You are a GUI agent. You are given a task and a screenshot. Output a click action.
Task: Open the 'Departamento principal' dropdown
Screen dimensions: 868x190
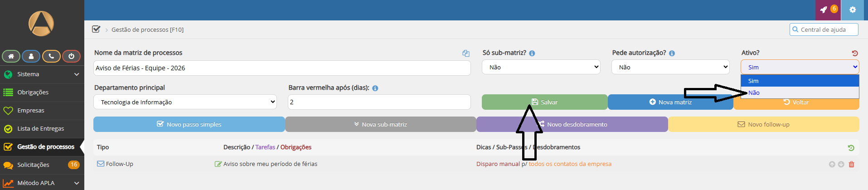(185, 102)
